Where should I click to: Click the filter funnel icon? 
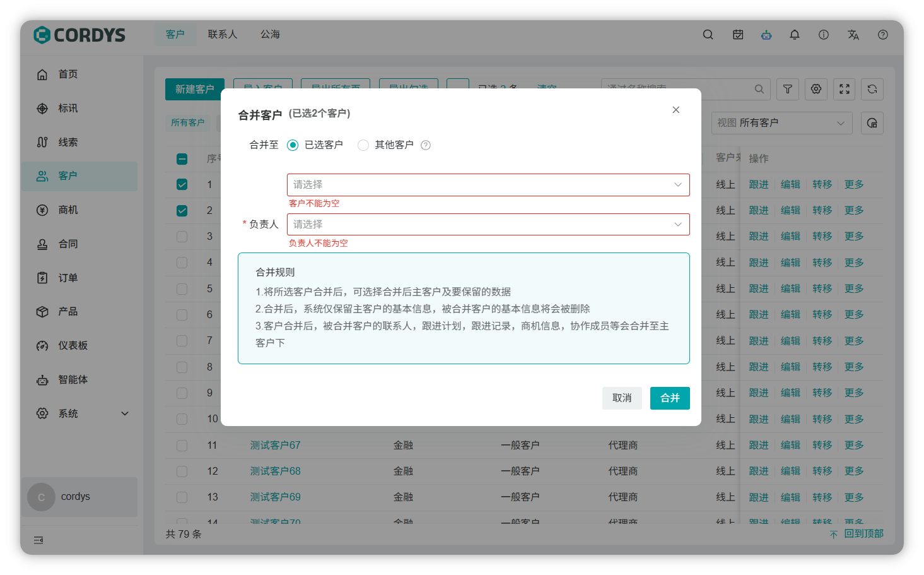[788, 89]
